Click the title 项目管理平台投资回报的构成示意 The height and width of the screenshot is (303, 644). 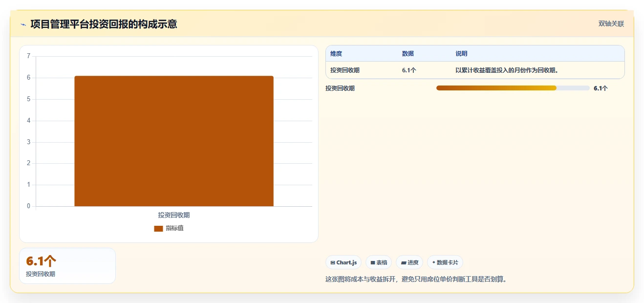(104, 24)
